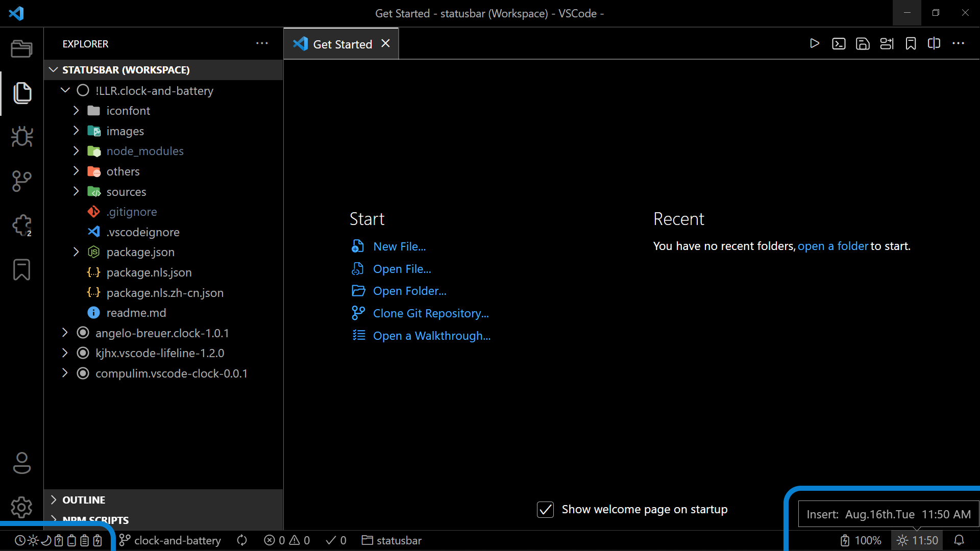980x551 pixels.
Task: Click the battery 100% status bar item
Action: (861, 540)
